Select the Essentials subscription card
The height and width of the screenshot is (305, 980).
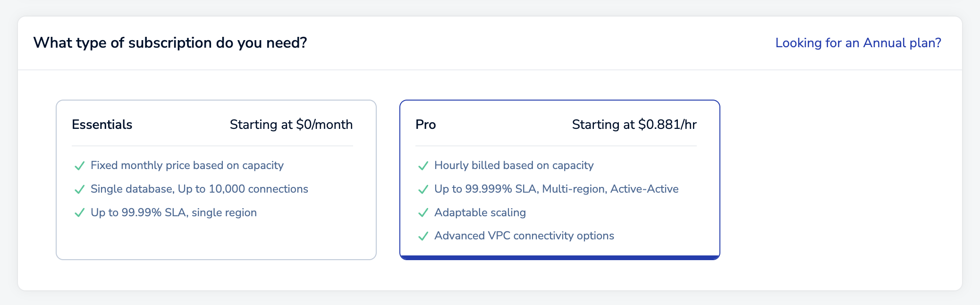point(216,236)
